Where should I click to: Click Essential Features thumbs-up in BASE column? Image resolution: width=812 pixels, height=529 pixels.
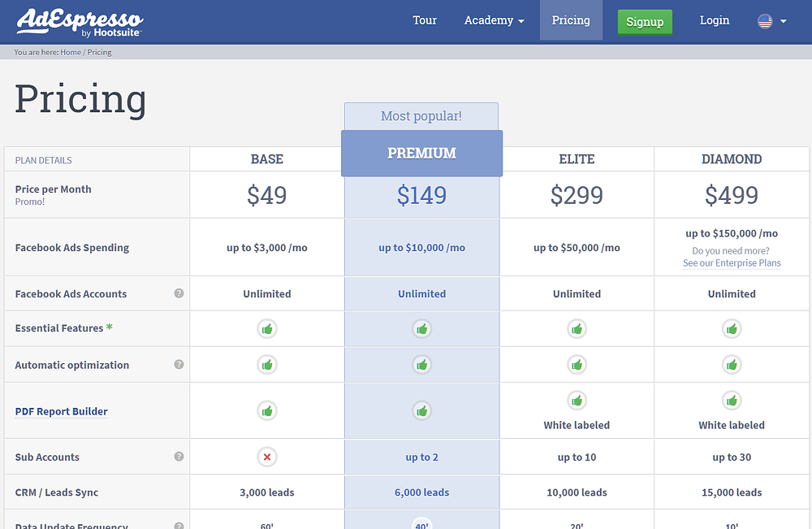tap(266, 329)
